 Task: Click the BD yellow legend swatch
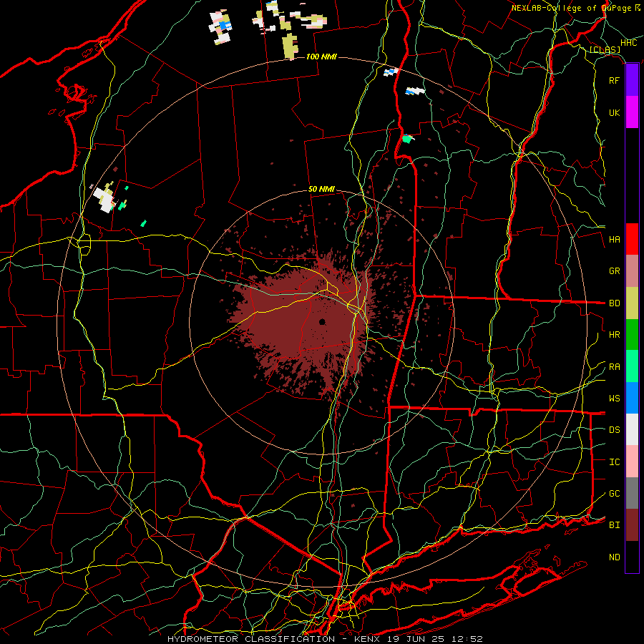[632, 303]
